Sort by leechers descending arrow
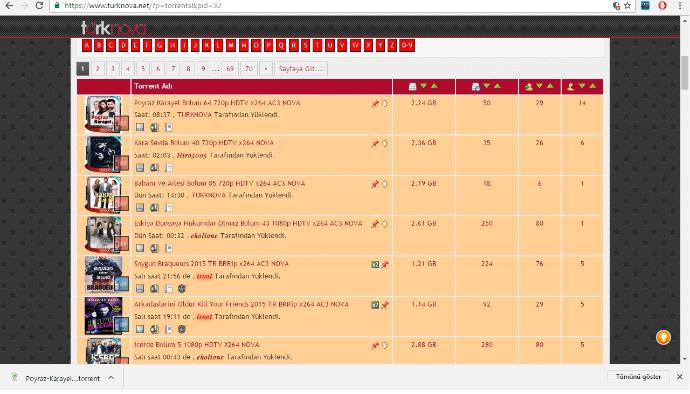This screenshot has width=690, height=394. (x=582, y=86)
